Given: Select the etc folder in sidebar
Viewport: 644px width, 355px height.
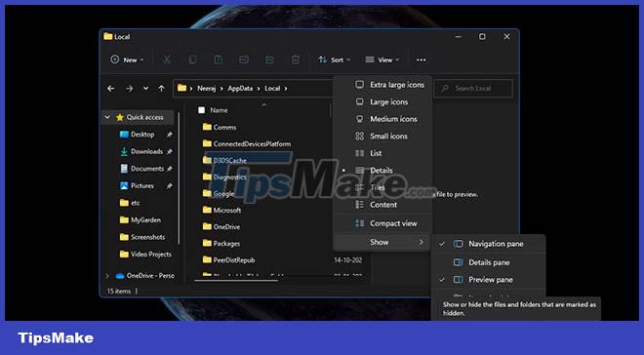Looking at the screenshot, I should (135, 203).
